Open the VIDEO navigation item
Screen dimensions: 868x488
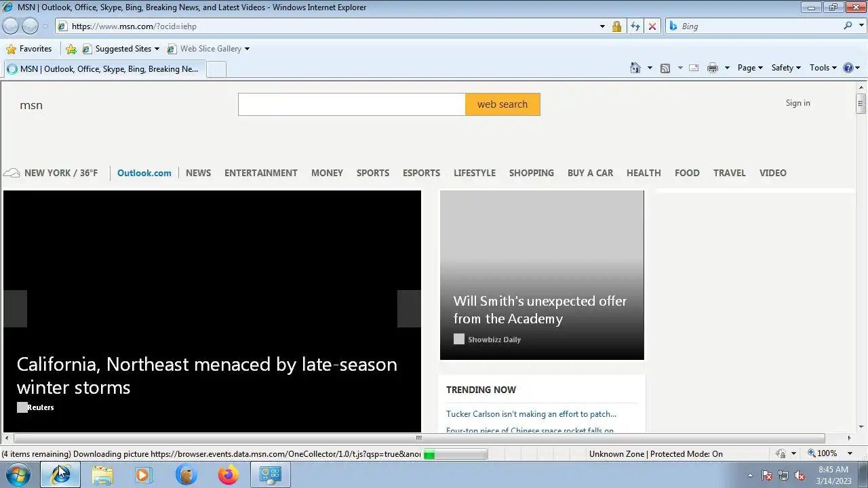(773, 173)
